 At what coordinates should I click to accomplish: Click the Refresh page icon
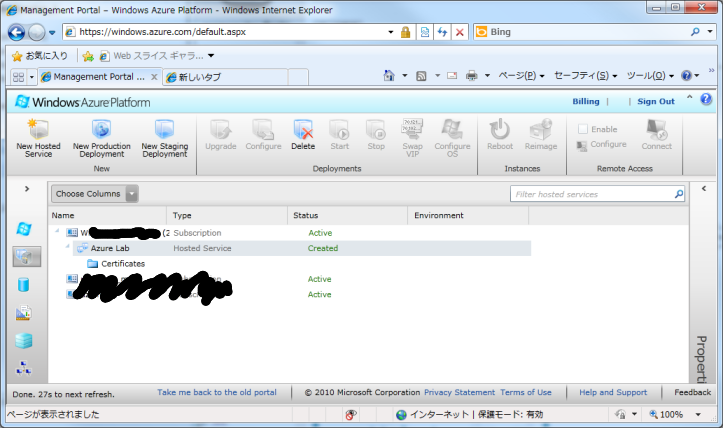(442, 32)
